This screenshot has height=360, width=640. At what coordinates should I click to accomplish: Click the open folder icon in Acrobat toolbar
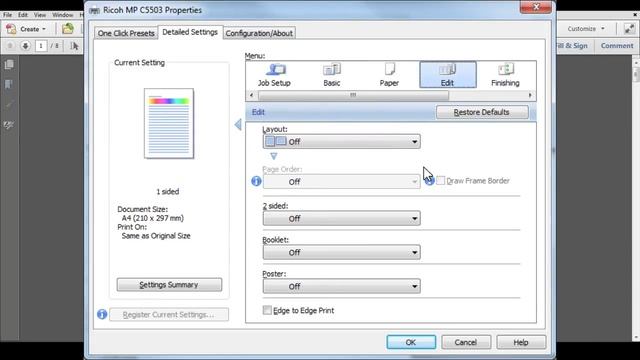(x=68, y=29)
